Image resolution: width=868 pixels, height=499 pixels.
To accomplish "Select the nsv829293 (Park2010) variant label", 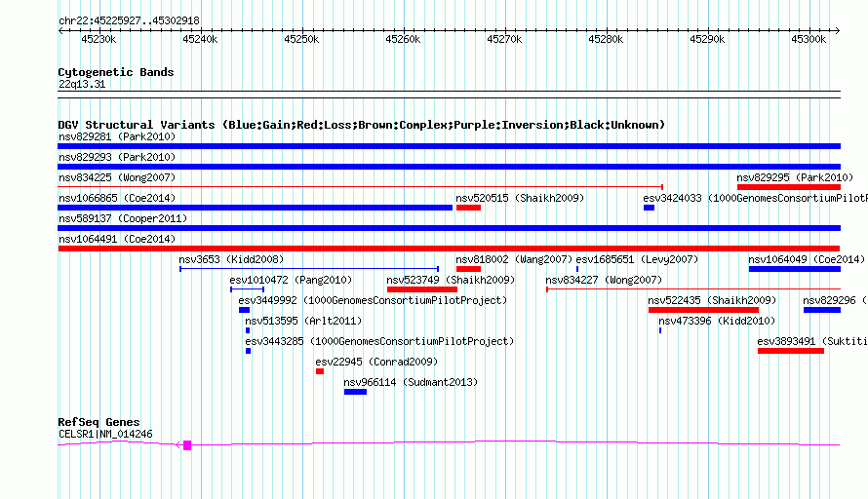I will point(117,157).
